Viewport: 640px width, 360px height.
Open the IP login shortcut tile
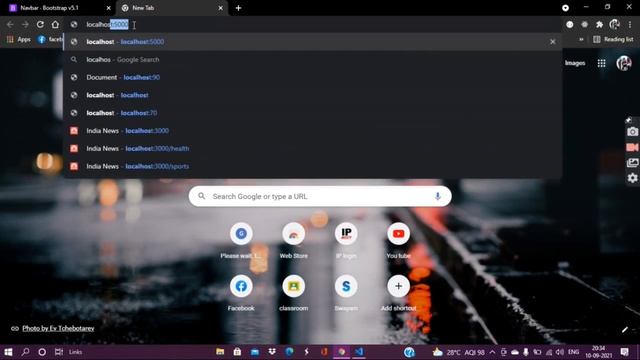(346, 240)
